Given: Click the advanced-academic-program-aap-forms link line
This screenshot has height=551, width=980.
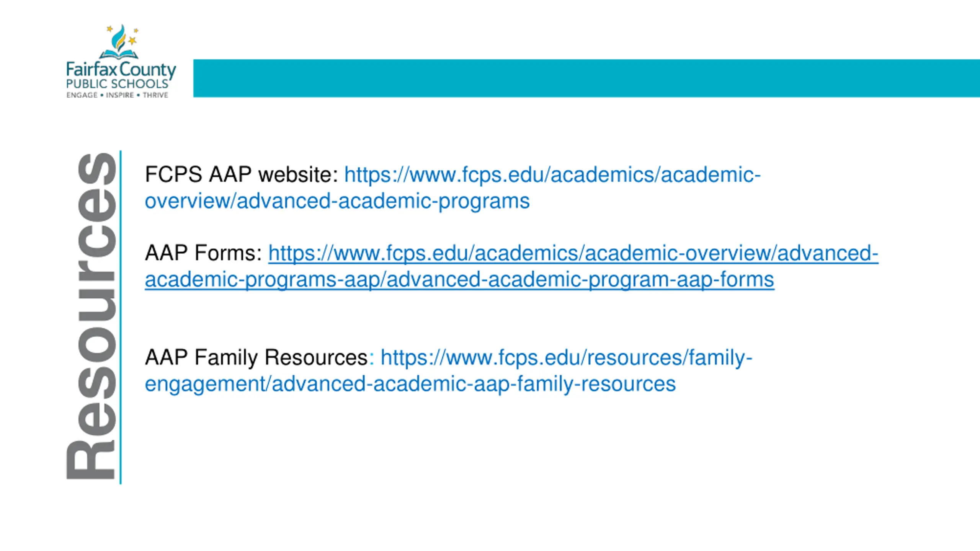Looking at the screenshot, I should tap(459, 280).
